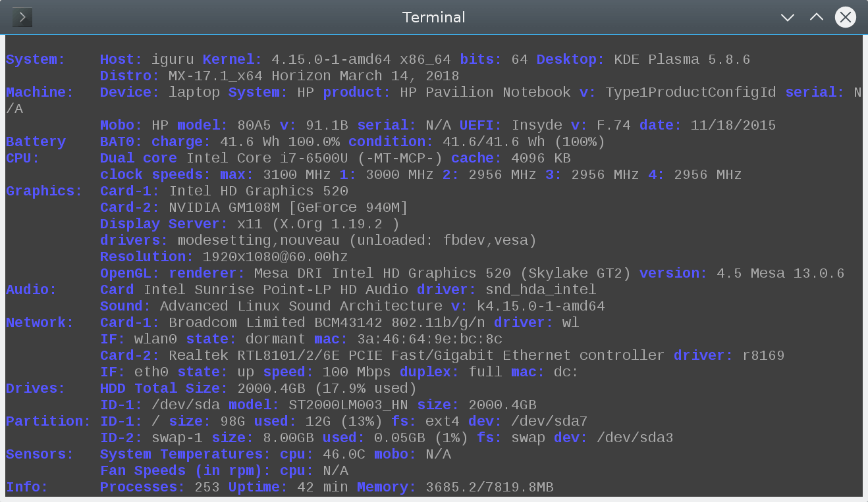This screenshot has height=502, width=868.
Task: Close the Terminal window with X
Action: click(x=846, y=17)
